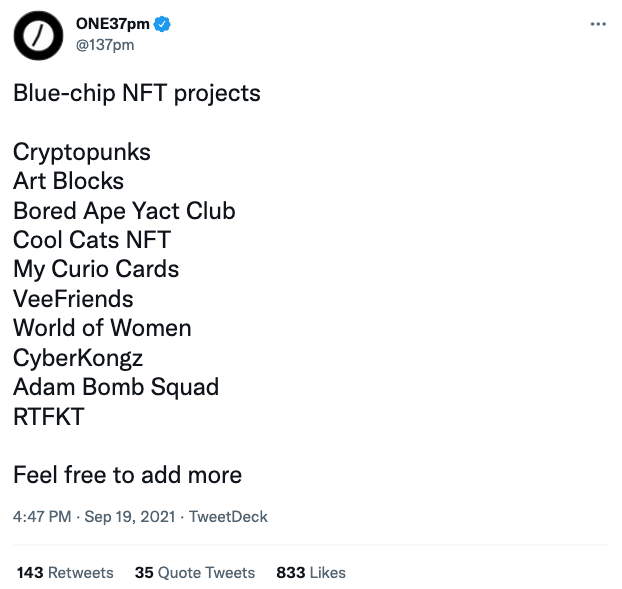Click the 'Bored Ape Yact Club' text

pyautogui.click(x=124, y=211)
